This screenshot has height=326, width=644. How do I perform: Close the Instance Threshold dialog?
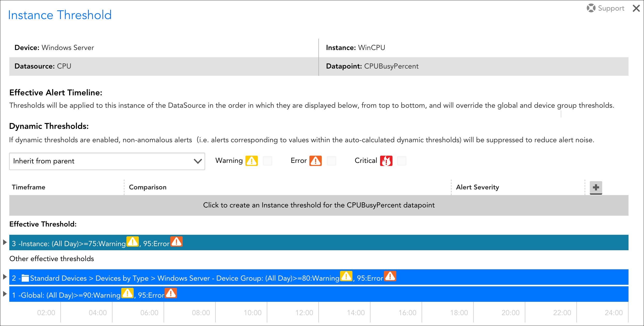pyautogui.click(x=636, y=8)
